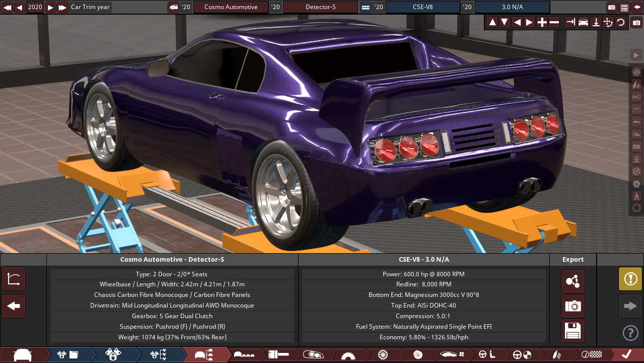This screenshot has width=644, height=363.
Task: Click the empty circle icon in side strip
Action: (x=636, y=208)
